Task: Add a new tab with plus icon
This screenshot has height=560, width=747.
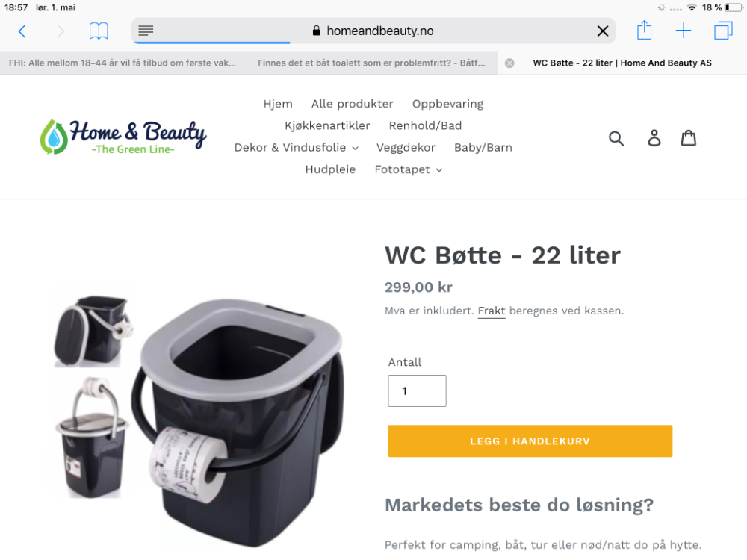Action: (x=684, y=31)
